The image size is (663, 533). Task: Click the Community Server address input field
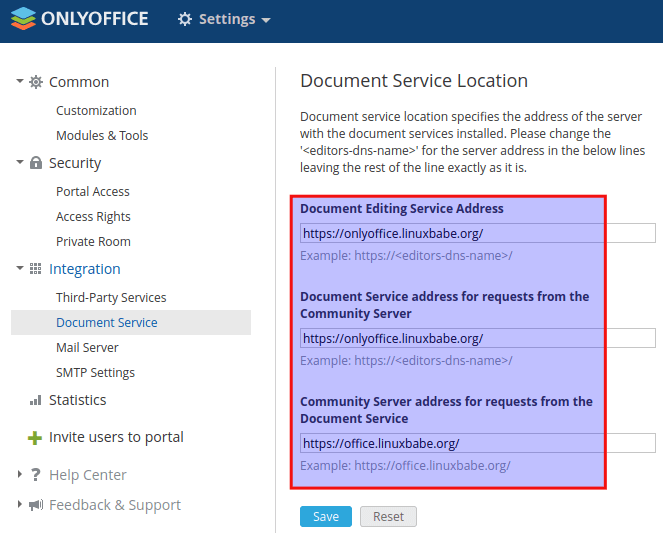477,443
